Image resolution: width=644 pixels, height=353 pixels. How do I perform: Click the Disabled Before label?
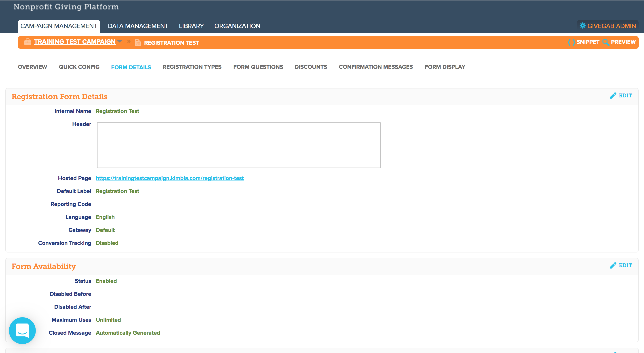(x=70, y=294)
